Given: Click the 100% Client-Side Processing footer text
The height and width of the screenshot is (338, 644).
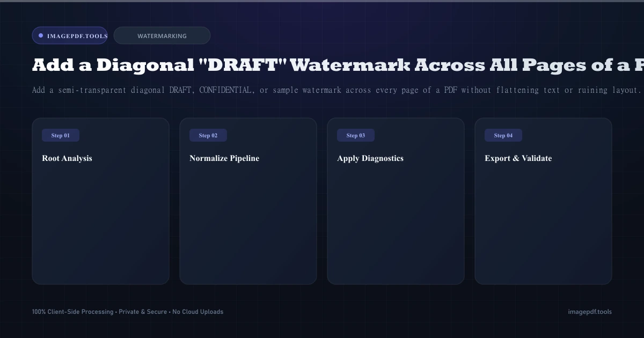Looking at the screenshot, I should (128, 312).
